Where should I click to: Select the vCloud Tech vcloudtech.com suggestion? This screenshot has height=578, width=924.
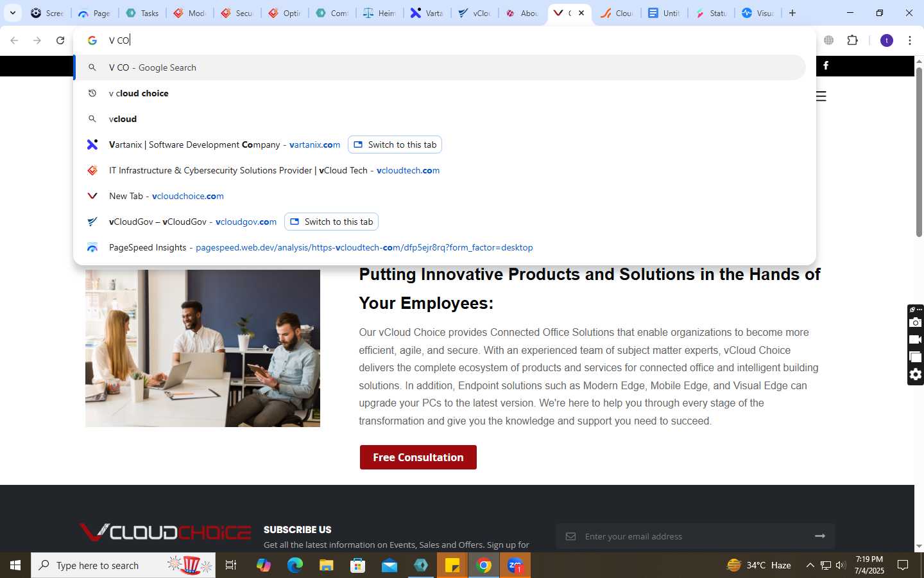point(440,170)
